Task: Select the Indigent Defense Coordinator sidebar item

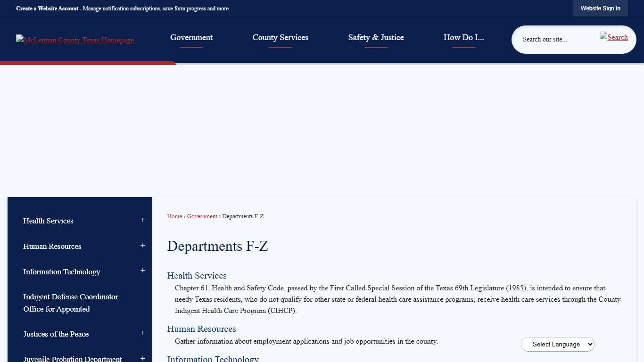Action: [70, 303]
